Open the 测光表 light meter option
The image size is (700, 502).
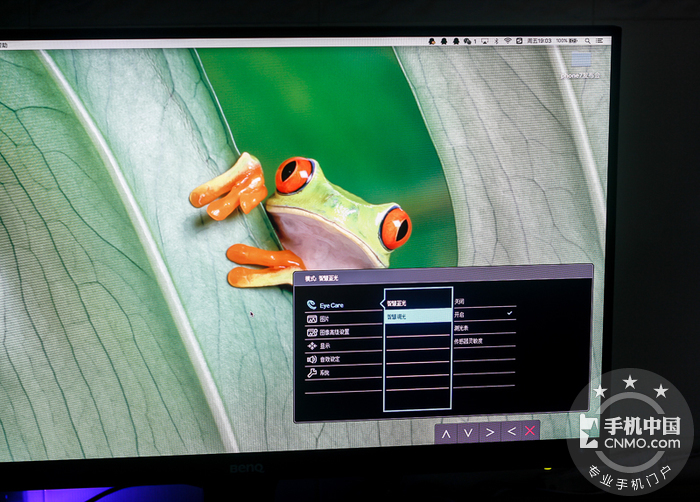(484, 328)
